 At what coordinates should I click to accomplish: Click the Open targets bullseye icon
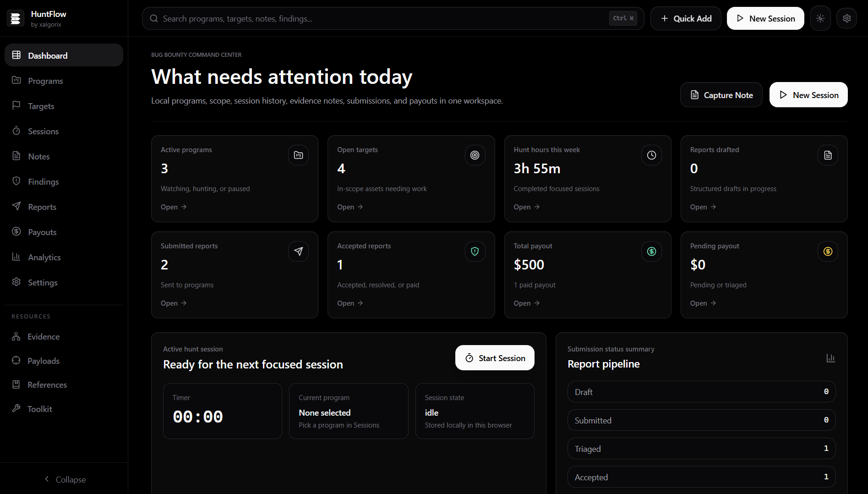tap(475, 155)
